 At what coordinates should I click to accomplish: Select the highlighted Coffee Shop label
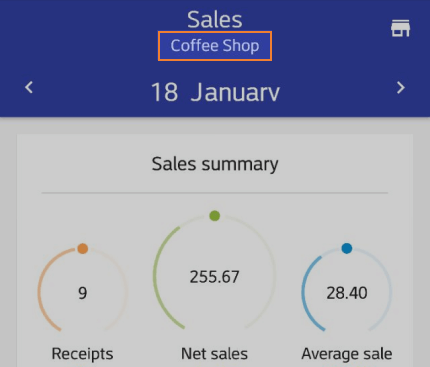click(215, 46)
